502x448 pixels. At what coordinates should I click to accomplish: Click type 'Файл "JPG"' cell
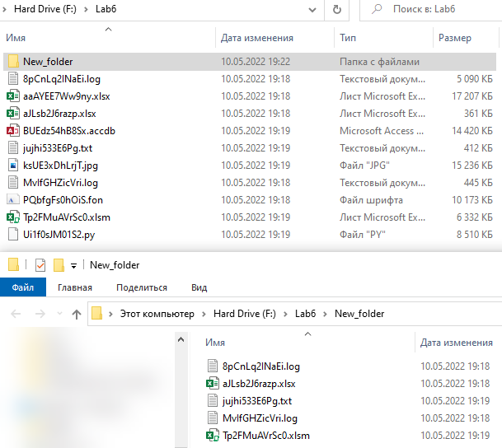tap(364, 166)
